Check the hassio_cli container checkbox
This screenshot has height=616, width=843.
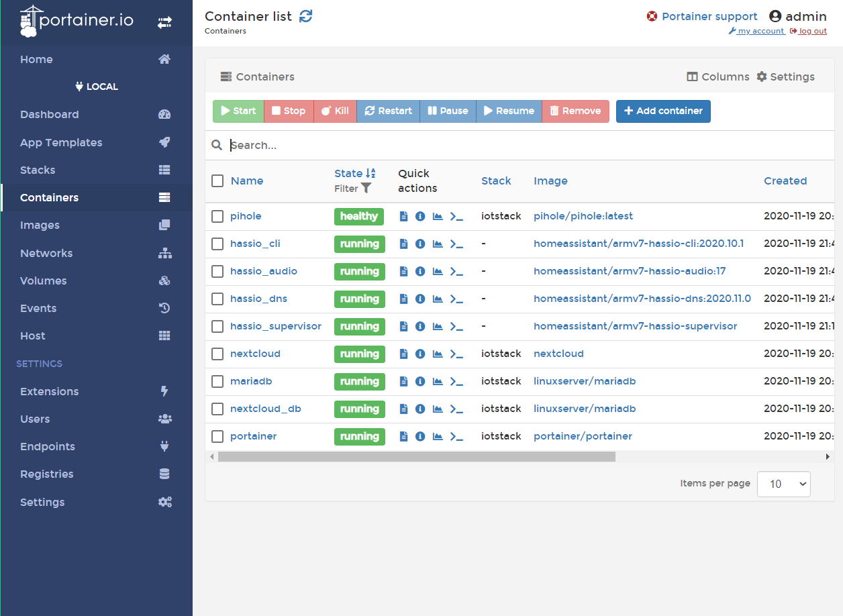[217, 244]
